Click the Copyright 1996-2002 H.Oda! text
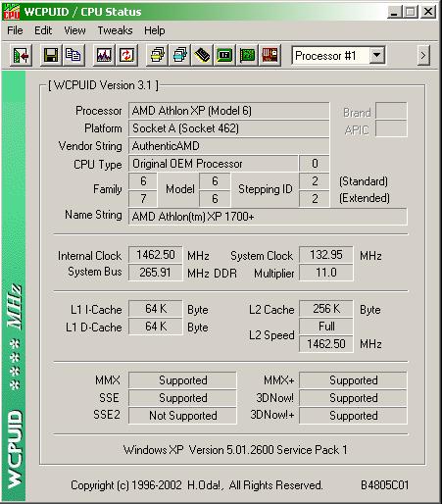 pos(197,485)
